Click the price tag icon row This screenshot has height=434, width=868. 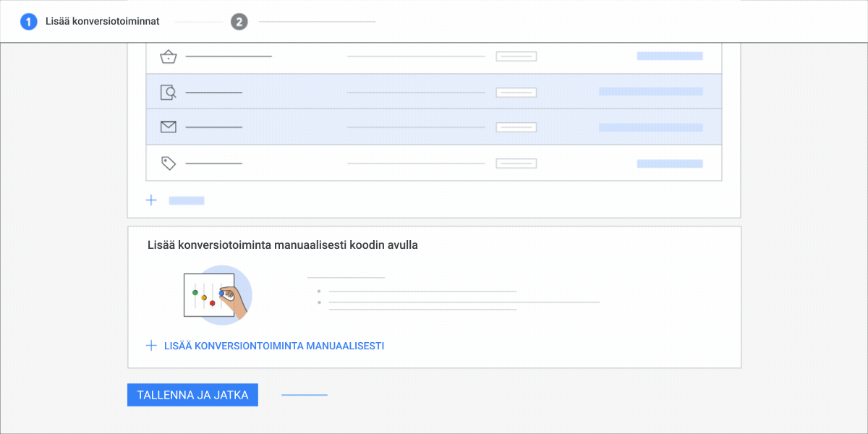(434, 163)
